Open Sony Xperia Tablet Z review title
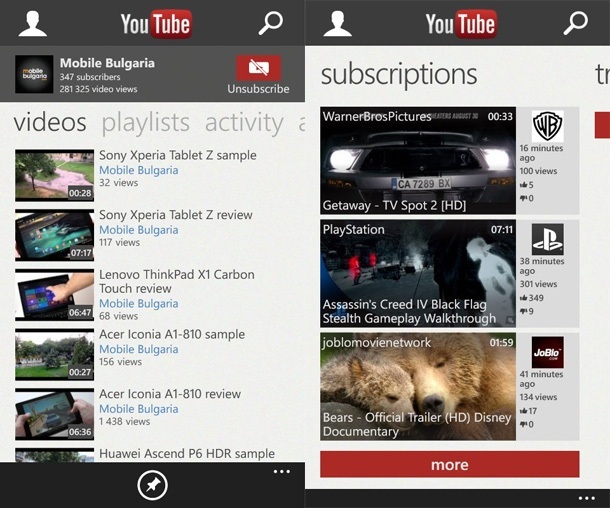610x508 pixels. pyautogui.click(x=176, y=215)
